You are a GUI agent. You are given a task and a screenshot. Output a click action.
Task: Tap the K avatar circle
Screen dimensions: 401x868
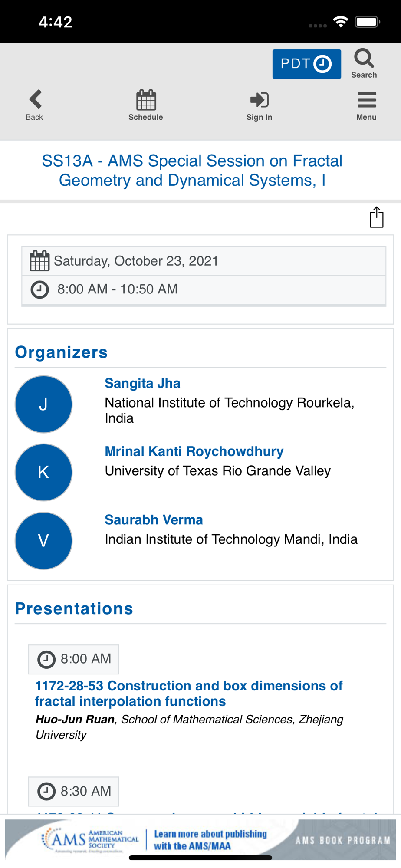pos(43,472)
